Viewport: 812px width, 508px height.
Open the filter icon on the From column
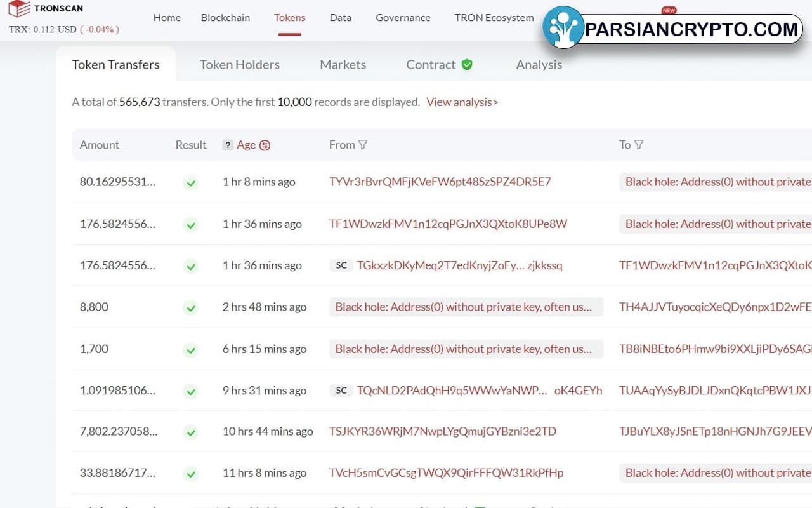pos(363,145)
